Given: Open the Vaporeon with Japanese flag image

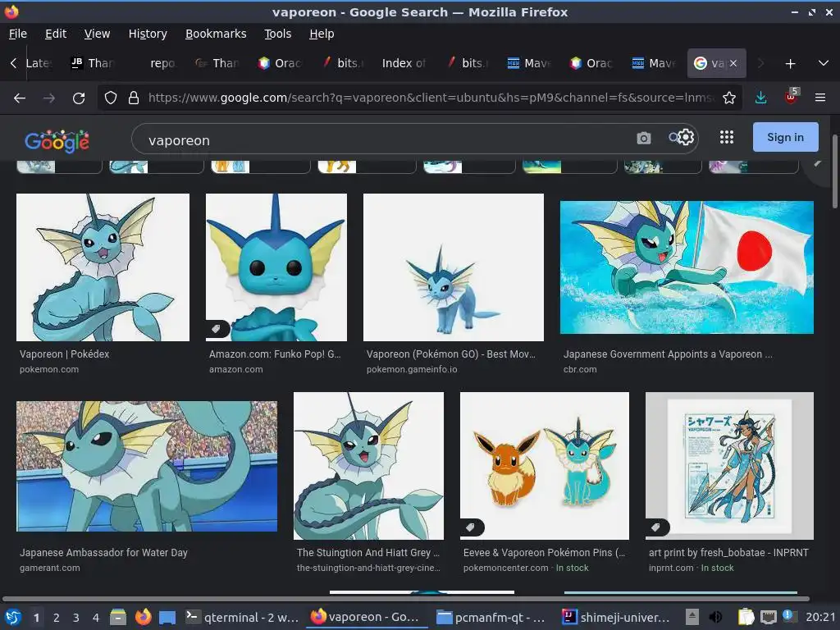Looking at the screenshot, I should [687, 267].
